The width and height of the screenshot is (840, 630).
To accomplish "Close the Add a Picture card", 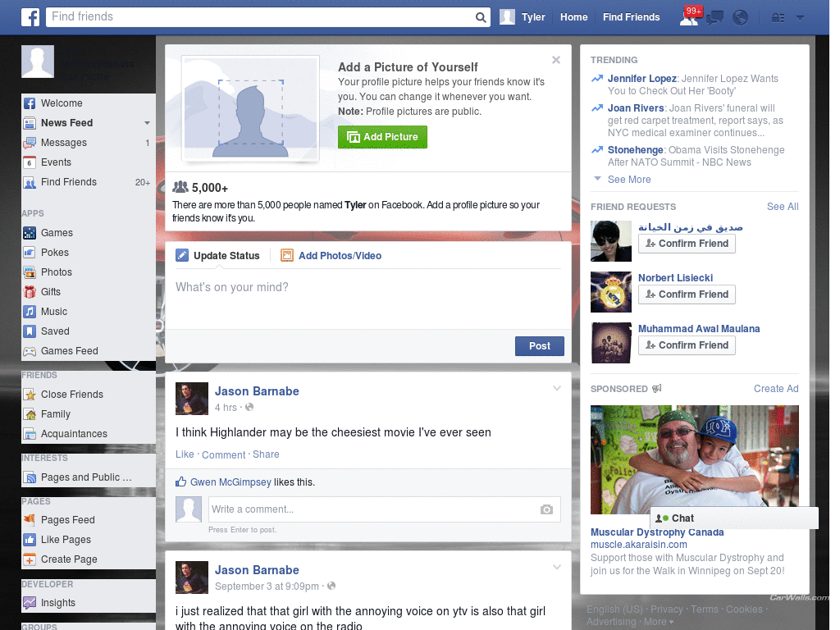I will pyautogui.click(x=556, y=60).
